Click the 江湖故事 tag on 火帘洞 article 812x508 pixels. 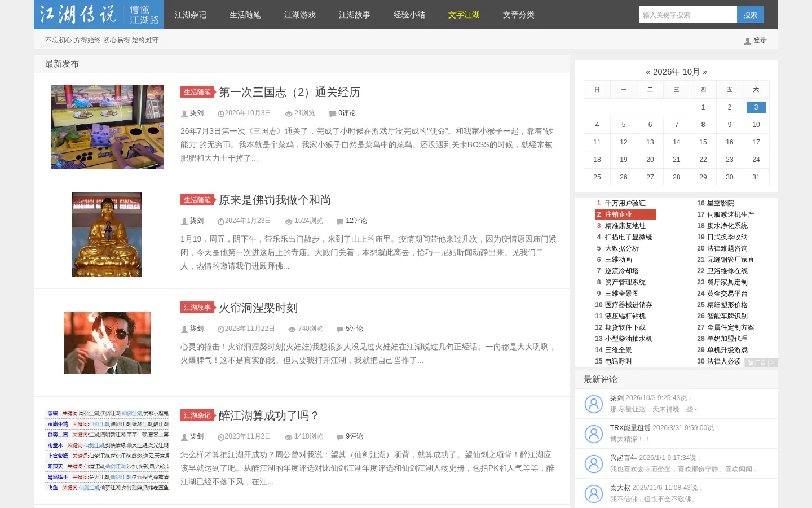pyautogui.click(x=197, y=308)
